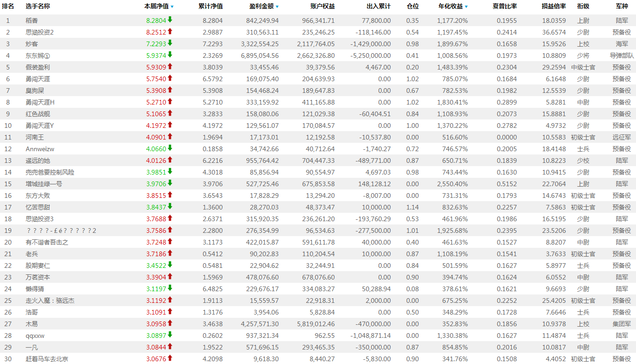Click 5,819,012.46 account equity value
Viewport: 636px width, 364px height.
(316, 324)
